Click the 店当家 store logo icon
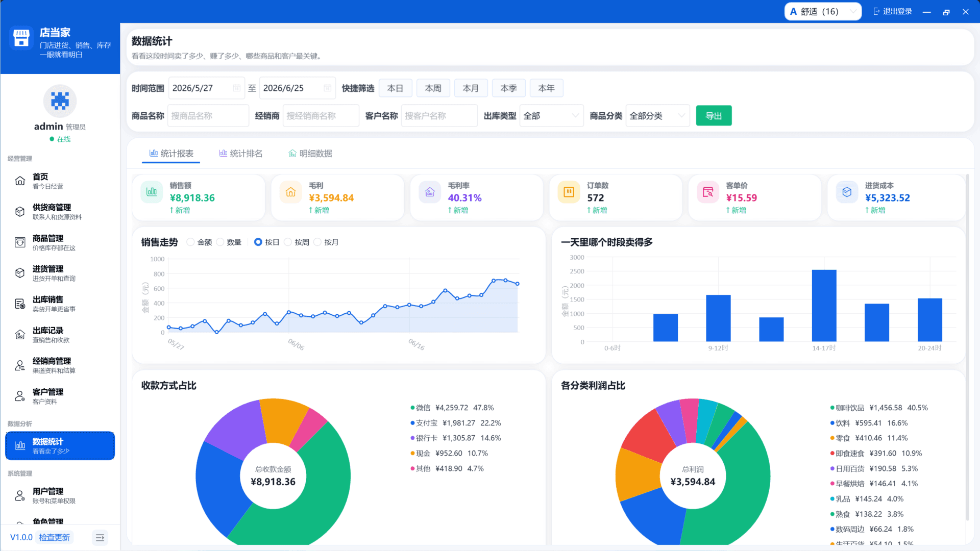 coord(21,39)
